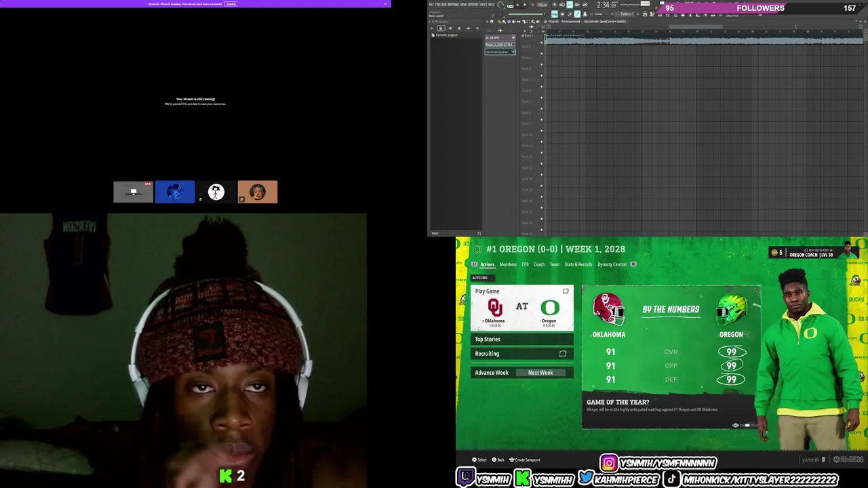Open the playlist options menu arrow

pyautogui.click(x=487, y=22)
